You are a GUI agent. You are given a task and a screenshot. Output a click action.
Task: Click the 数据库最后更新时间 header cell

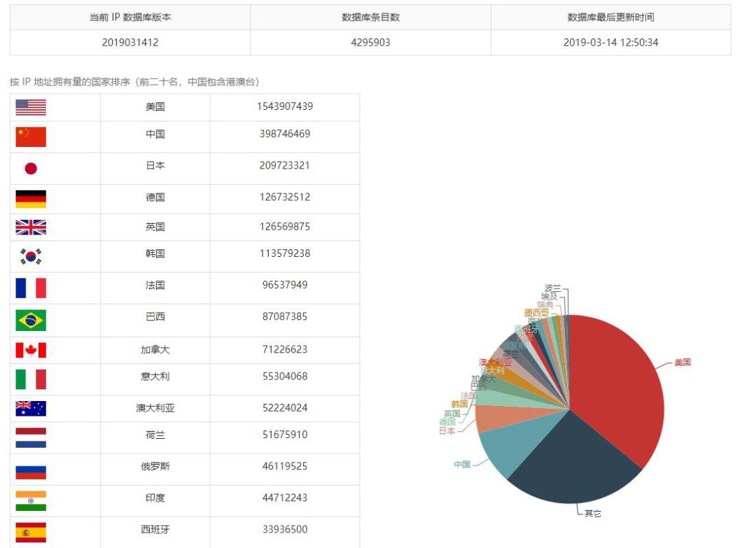point(611,17)
